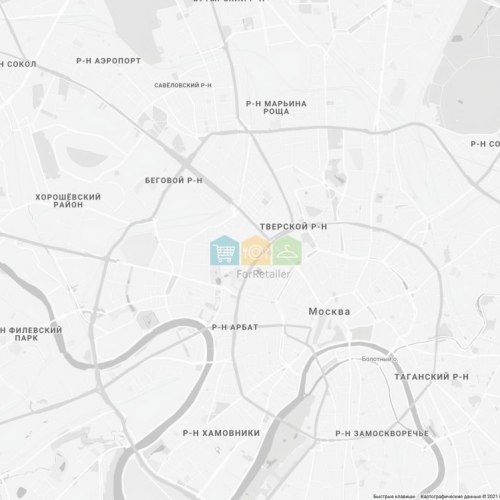Open the Быстрые клавиши link
This screenshot has width=500, height=500.
pyautogui.click(x=394, y=496)
